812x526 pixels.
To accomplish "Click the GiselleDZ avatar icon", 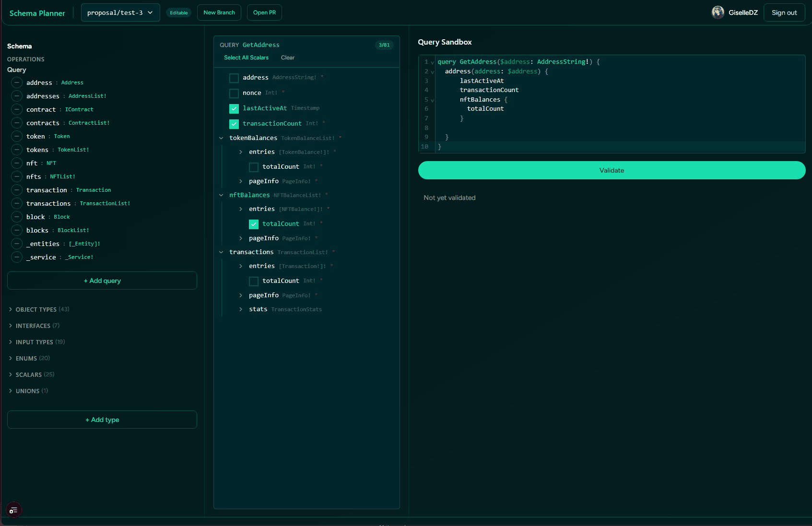I will coord(718,12).
